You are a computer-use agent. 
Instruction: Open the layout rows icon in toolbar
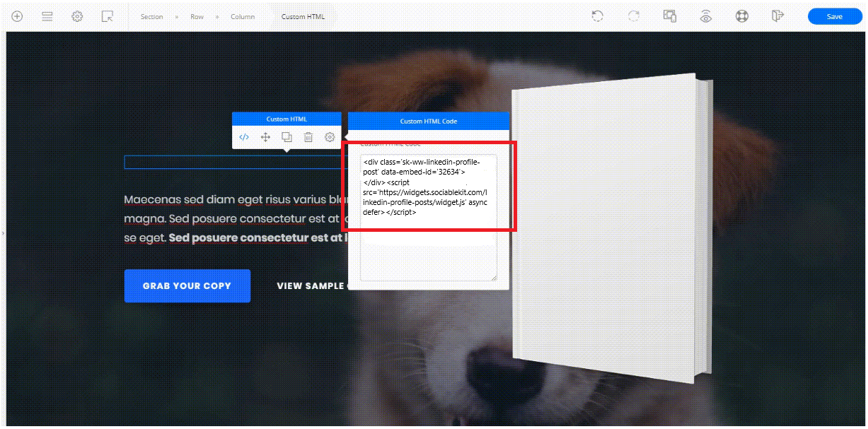coord(47,16)
